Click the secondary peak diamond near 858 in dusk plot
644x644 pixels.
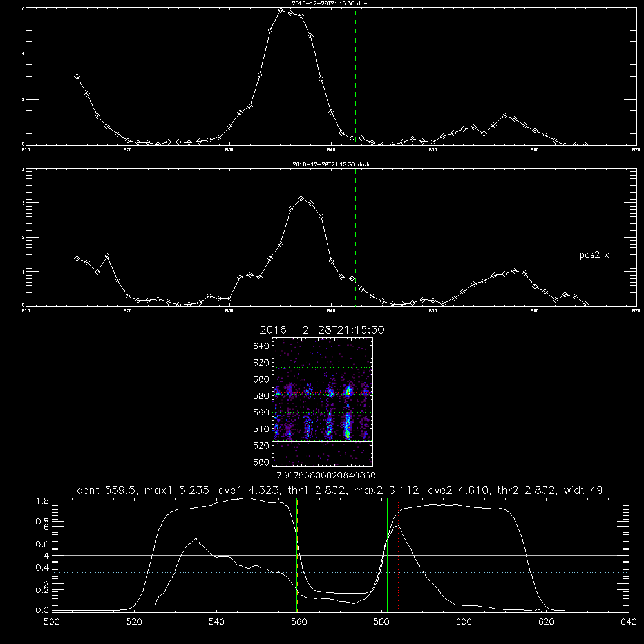tap(514, 271)
